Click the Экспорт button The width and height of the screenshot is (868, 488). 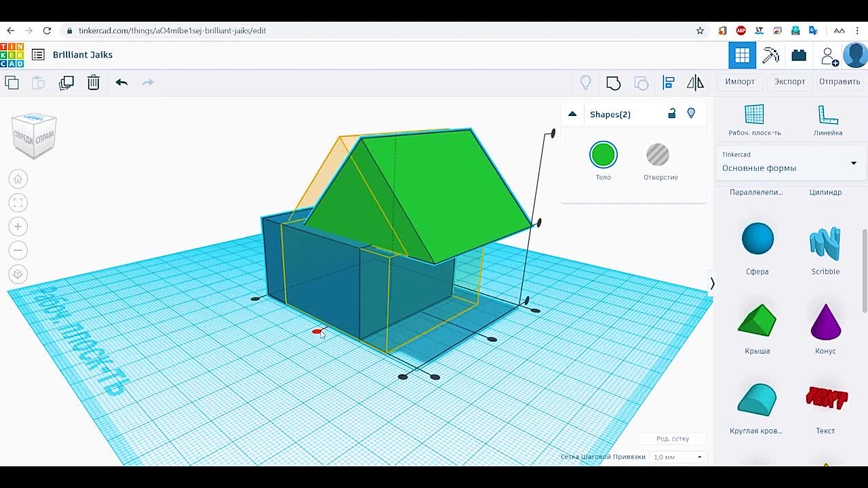[789, 81]
